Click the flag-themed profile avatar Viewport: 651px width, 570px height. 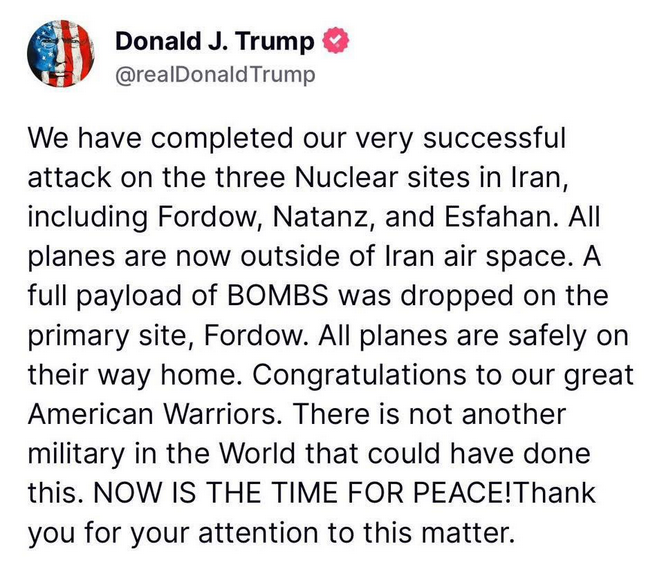click(x=61, y=54)
